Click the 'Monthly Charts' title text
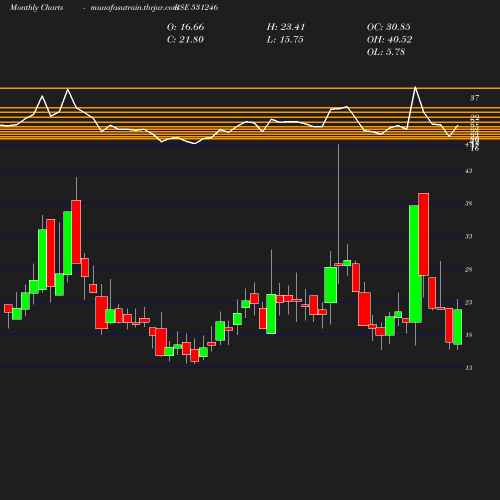Image resolution: width=500 pixels, height=500 pixels. pos(37,8)
